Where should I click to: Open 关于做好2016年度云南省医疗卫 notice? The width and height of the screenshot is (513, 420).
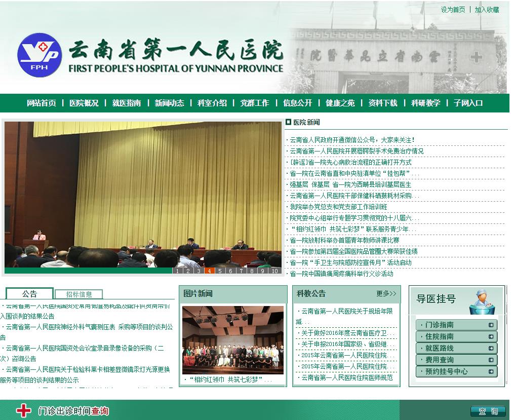[x=348, y=333]
